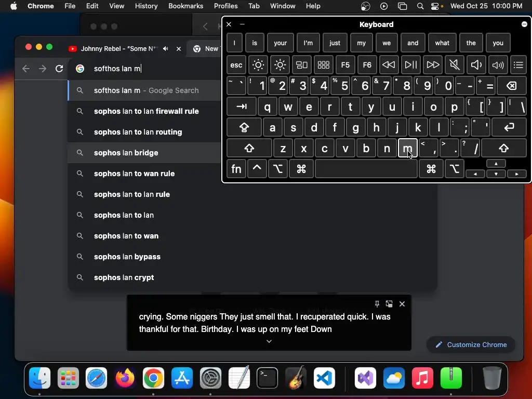
Task: Tap the play/pause media key
Action: pos(410,65)
